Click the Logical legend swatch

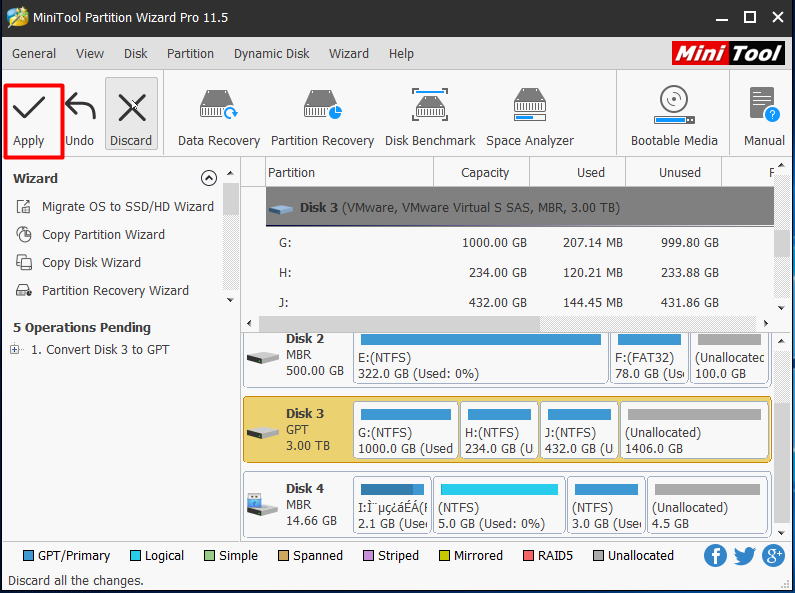tap(135, 555)
